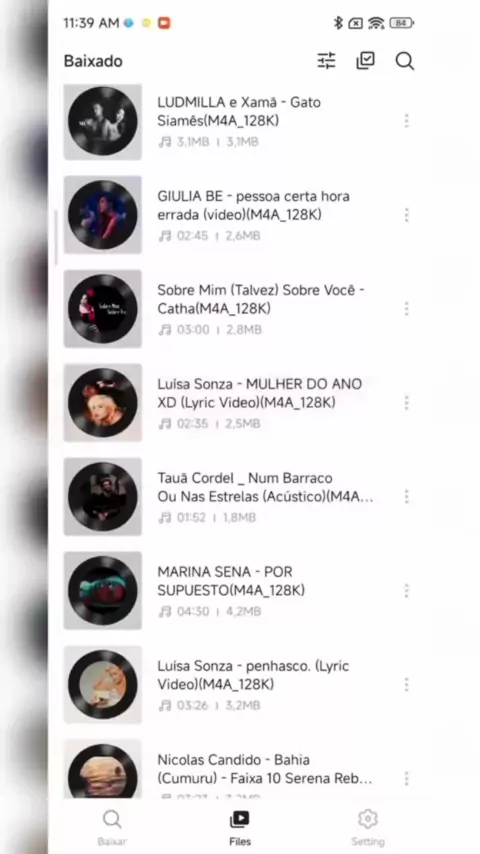Tap the Gato Siamês vinyl album thumbnail

click(102, 121)
